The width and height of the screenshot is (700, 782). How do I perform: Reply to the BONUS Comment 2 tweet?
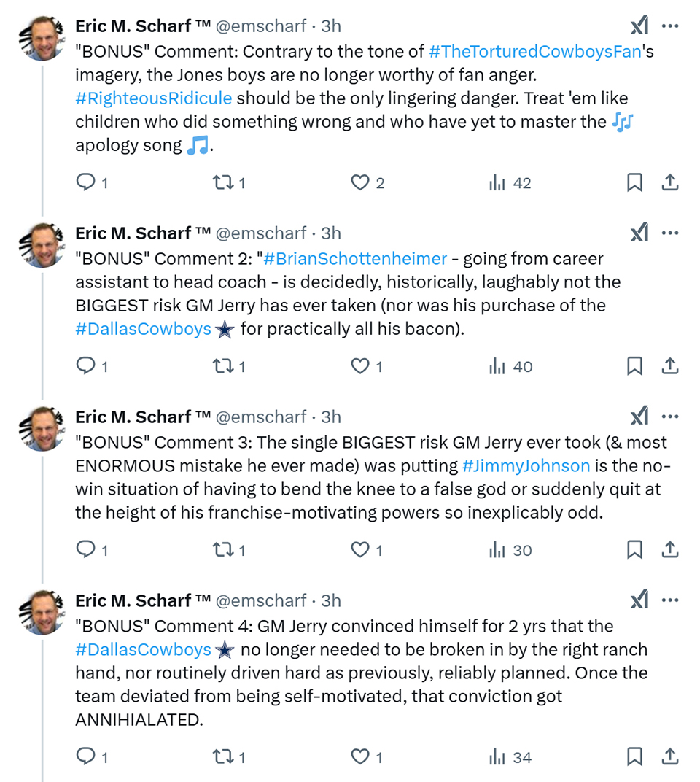click(92, 366)
